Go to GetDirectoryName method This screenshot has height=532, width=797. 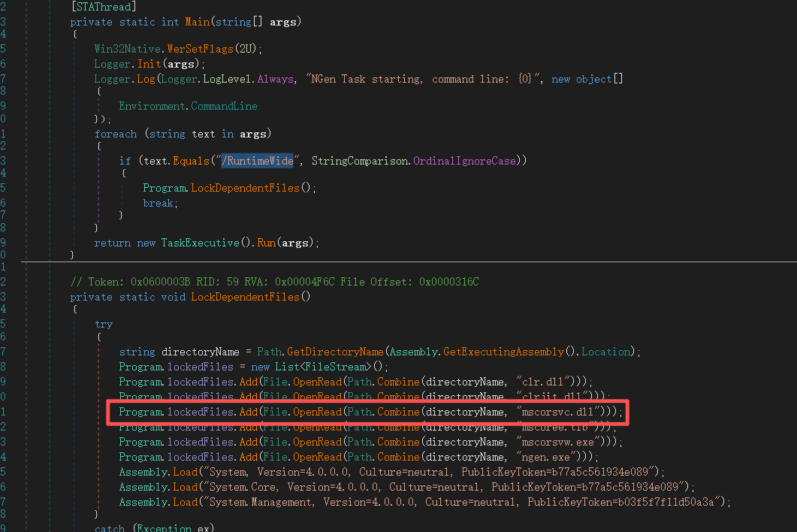click(336, 352)
